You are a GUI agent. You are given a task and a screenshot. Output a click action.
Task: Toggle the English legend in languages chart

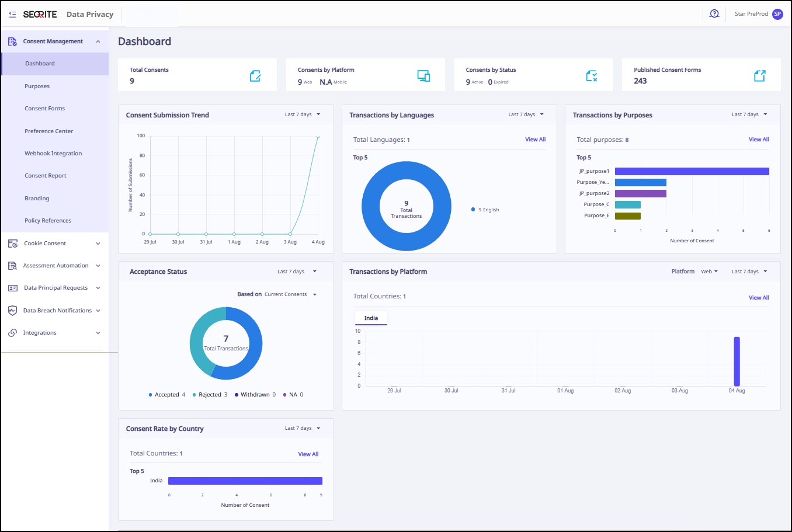[485, 210]
